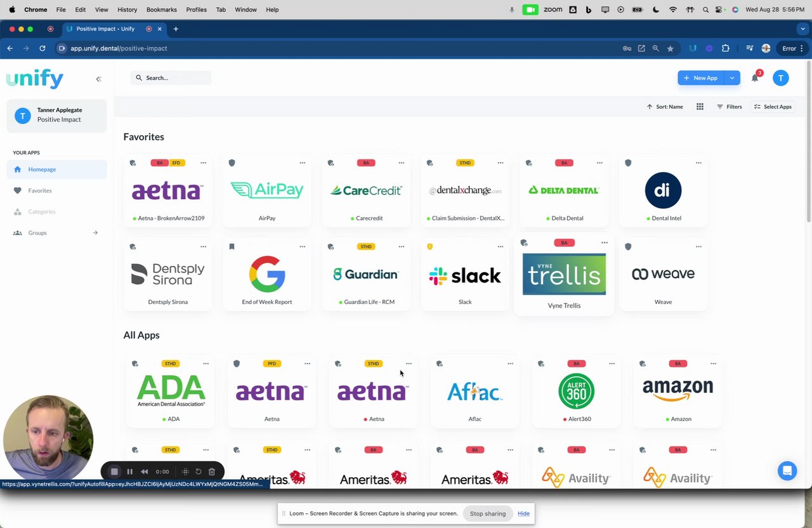The image size is (812, 528).
Task: Click the Favorites heart sidebar icon
Action: tap(17, 190)
